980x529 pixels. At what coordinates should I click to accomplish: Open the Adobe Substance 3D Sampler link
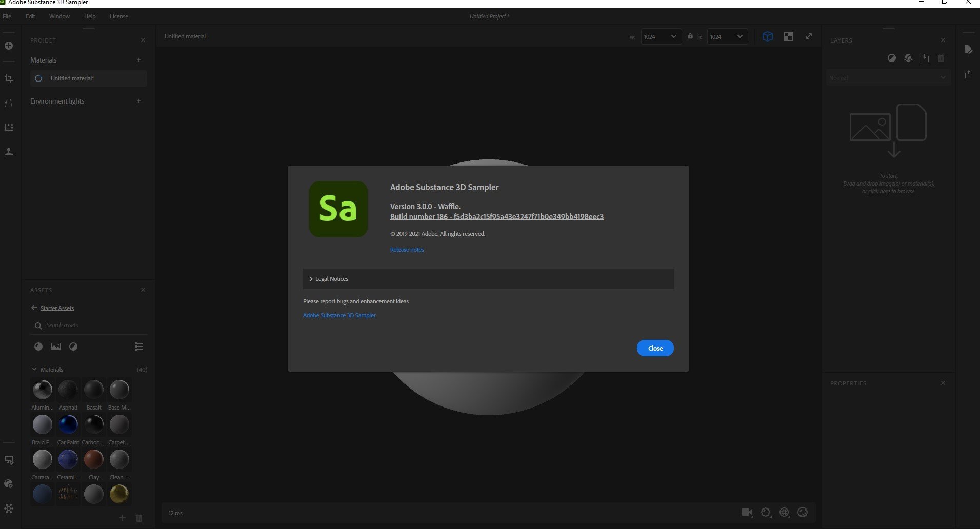(339, 315)
